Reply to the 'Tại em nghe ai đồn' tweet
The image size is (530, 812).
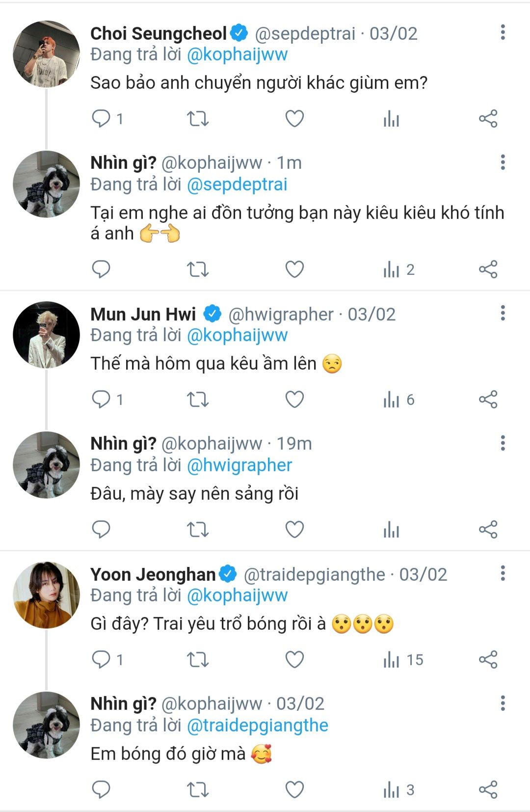(102, 270)
